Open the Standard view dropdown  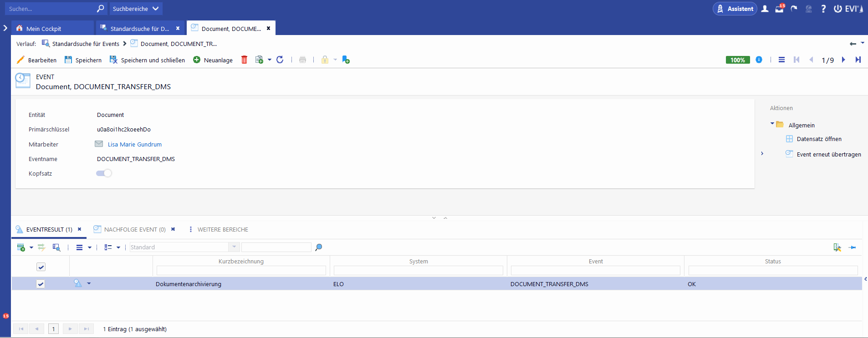(234, 247)
